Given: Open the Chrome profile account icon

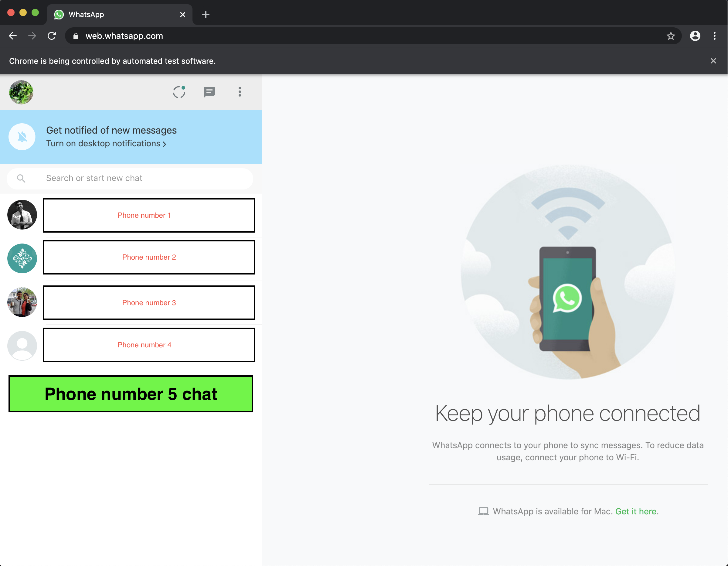Looking at the screenshot, I should click(695, 36).
